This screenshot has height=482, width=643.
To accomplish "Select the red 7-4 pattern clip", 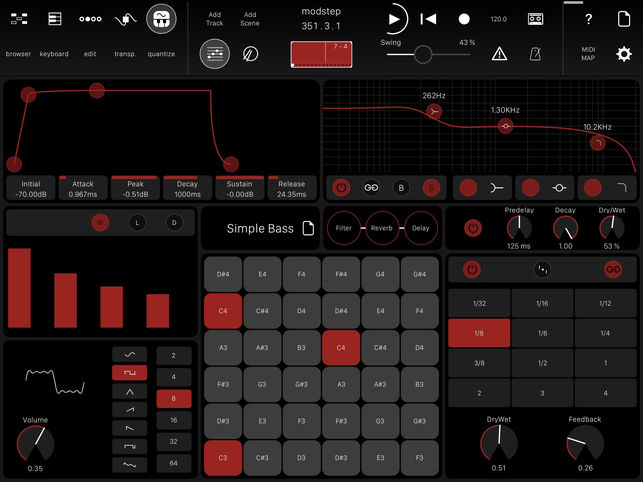I will 321,54.
